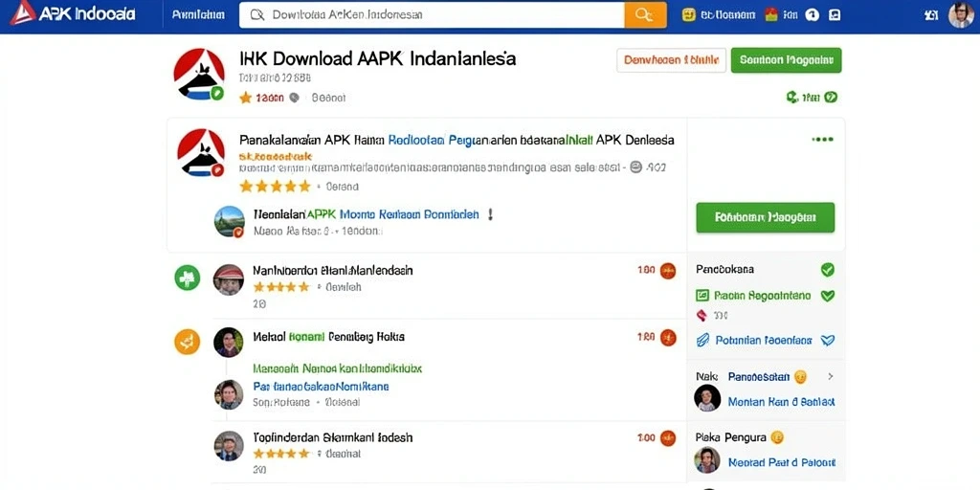Viewport: 980px width, 490px height.
Task: Expand the Panonesaian chevron arrow in sidebar
Action: click(831, 377)
